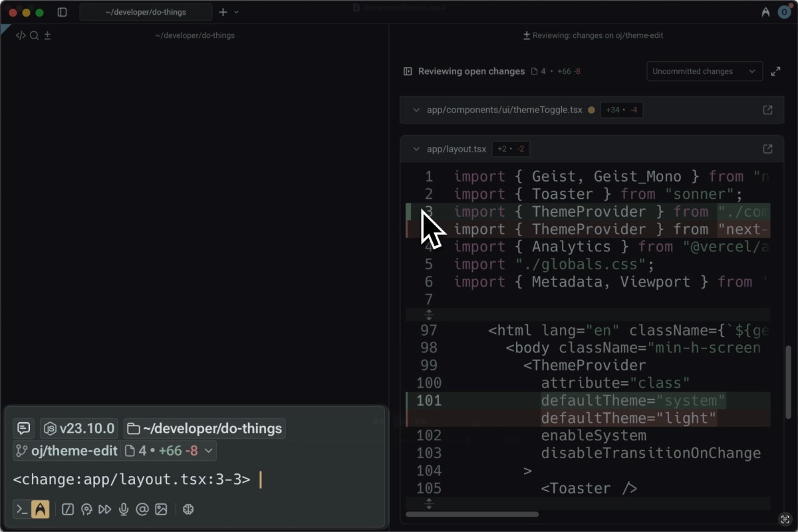The height and width of the screenshot is (532, 798).
Task: Click the horizontal scrollbar under the diff
Action: click(x=471, y=514)
